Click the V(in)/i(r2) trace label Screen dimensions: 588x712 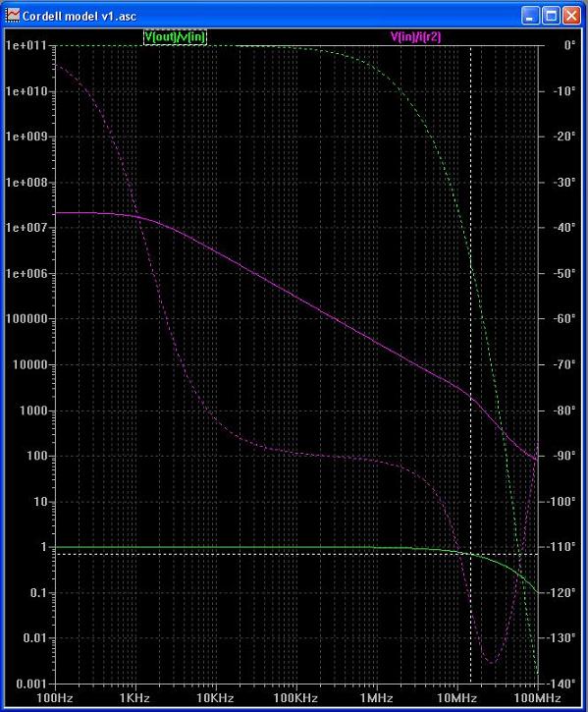415,36
